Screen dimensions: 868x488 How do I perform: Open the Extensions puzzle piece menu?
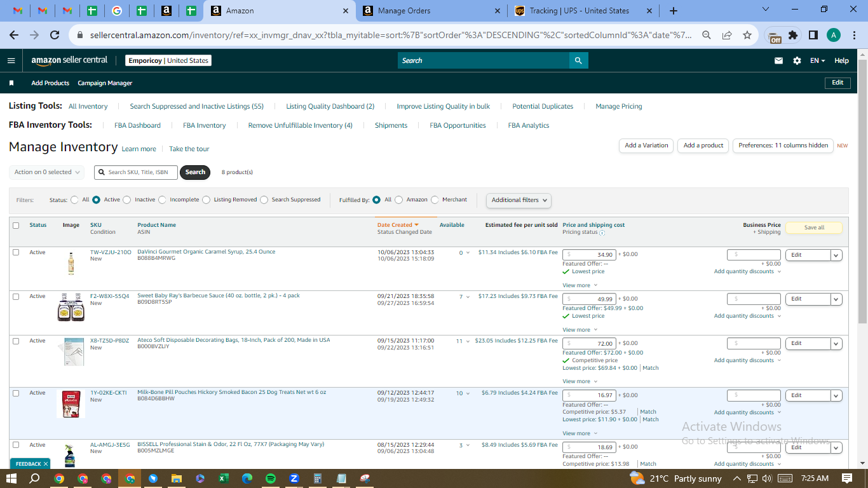coord(793,36)
